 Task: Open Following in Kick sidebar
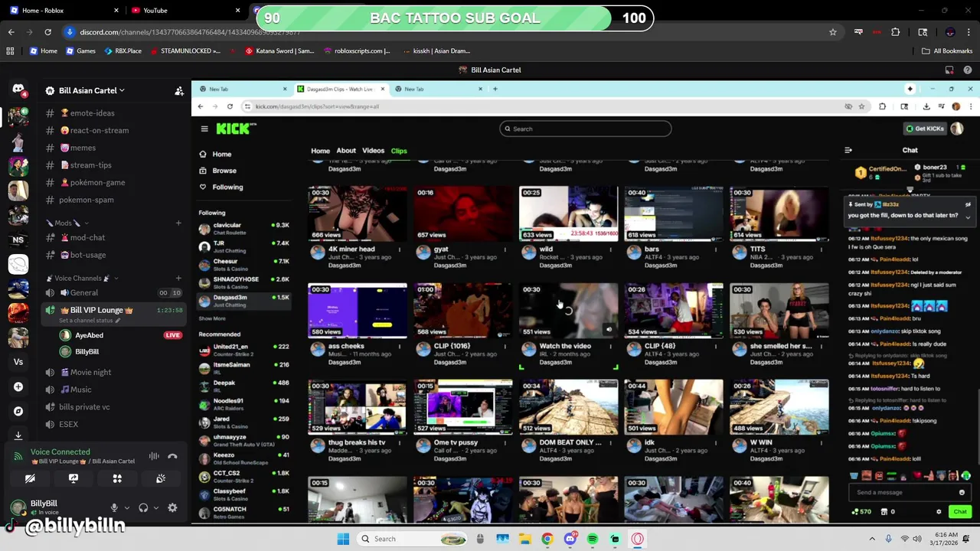(227, 187)
